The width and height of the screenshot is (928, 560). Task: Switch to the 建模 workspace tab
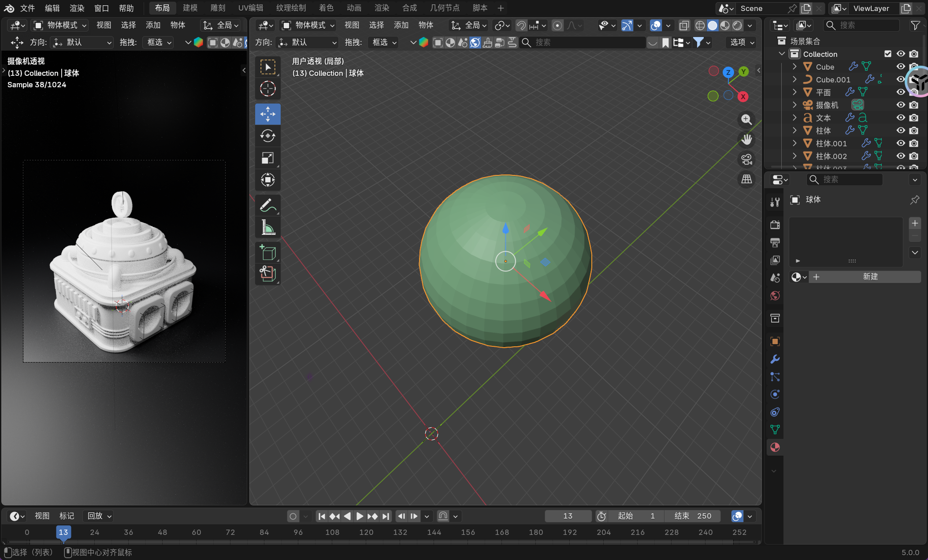[x=190, y=8]
